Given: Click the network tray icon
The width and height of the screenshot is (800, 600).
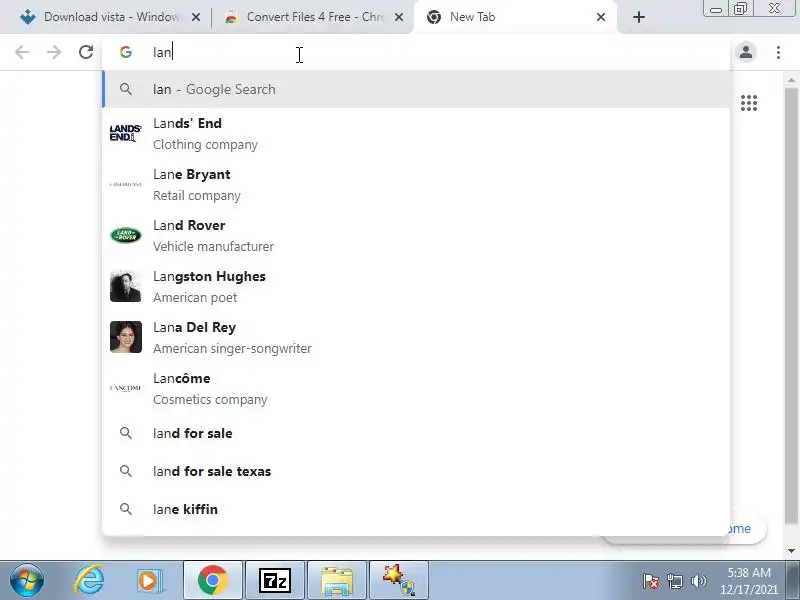Looking at the screenshot, I should pyautogui.click(x=675, y=581).
